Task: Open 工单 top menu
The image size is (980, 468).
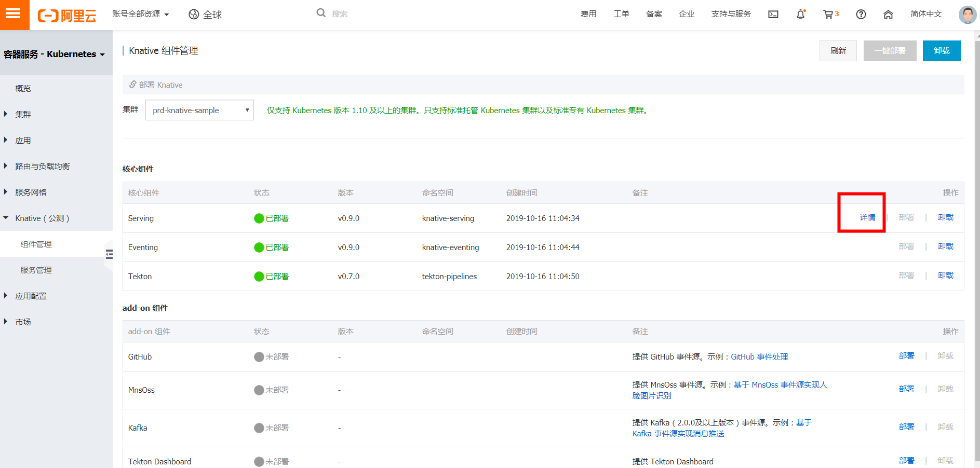Action: 621,14
